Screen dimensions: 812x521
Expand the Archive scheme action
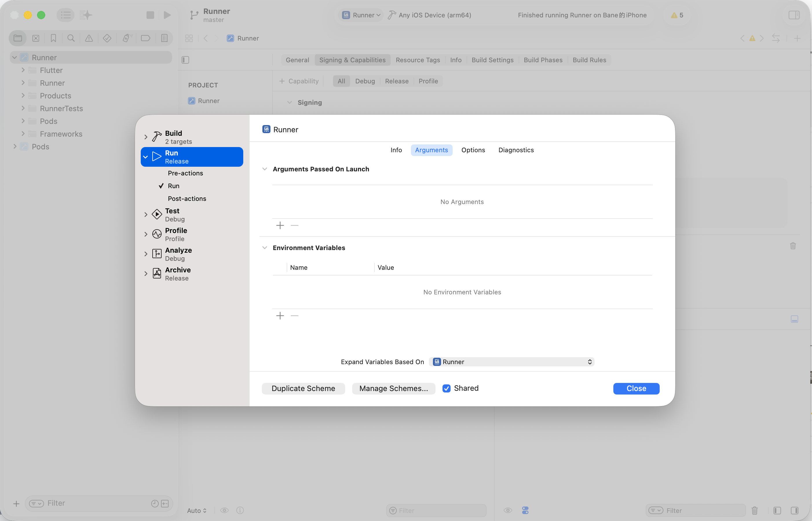coord(146,274)
